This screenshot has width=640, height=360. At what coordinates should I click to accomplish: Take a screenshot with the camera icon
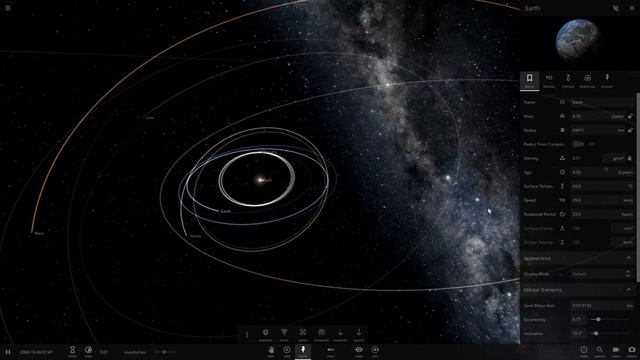tap(631, 351)
